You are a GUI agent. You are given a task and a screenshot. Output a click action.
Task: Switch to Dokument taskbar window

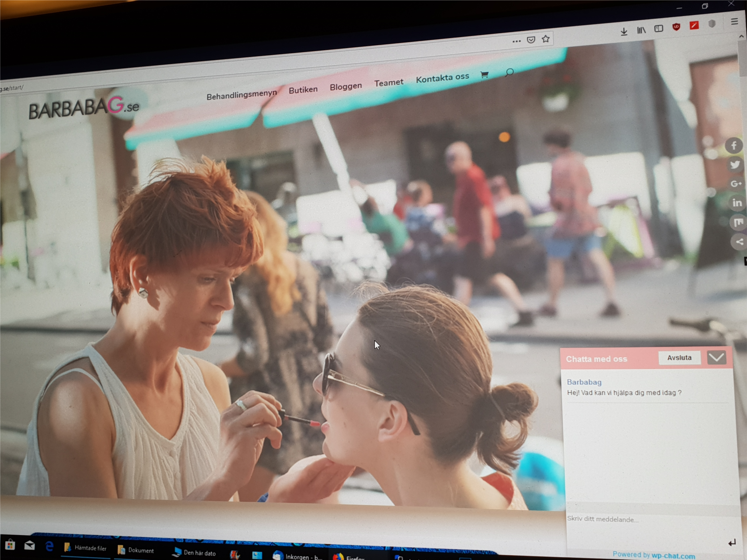point(136,550)
